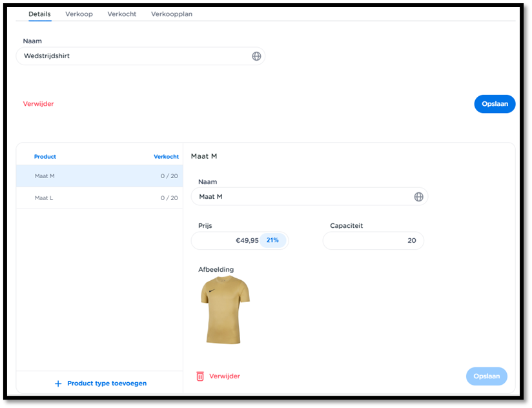This screenshot has width=532, height=408.
Task: Click the Capaciteit field showing 20
Action: click(x=373, y=241)
